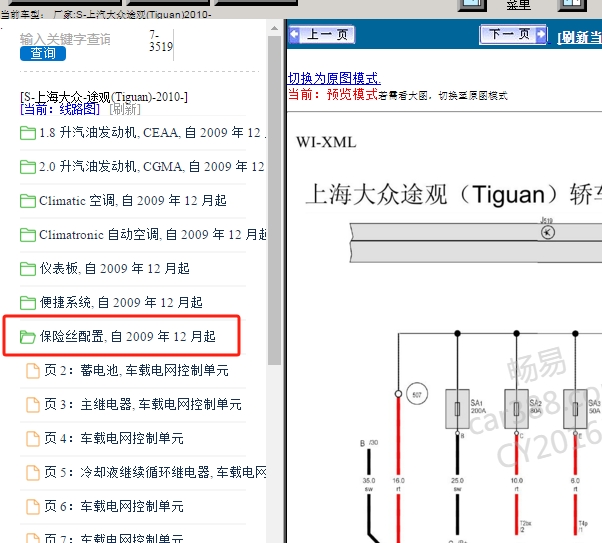Click page icon of 页 2
This screenshot has width=602, height=543.
click(x=33, y=371)
